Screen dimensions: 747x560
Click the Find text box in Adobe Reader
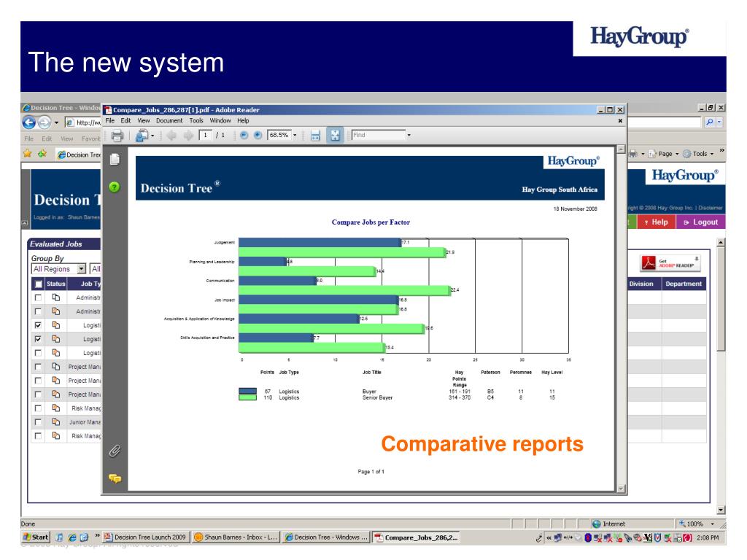379,135
